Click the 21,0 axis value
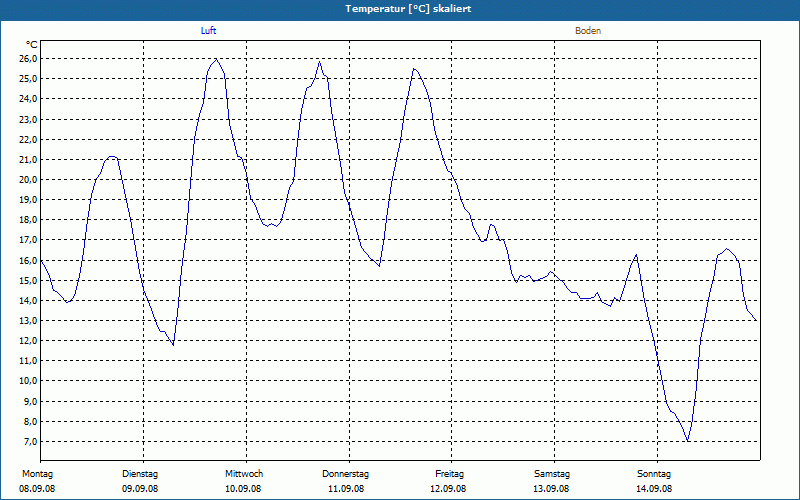 [29, 159]
